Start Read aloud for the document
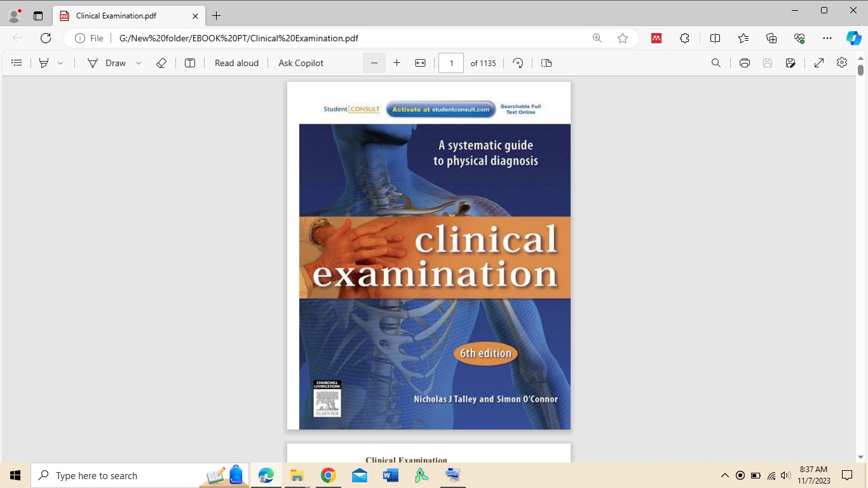Screen dimensions: 868x488 (236, 63)
